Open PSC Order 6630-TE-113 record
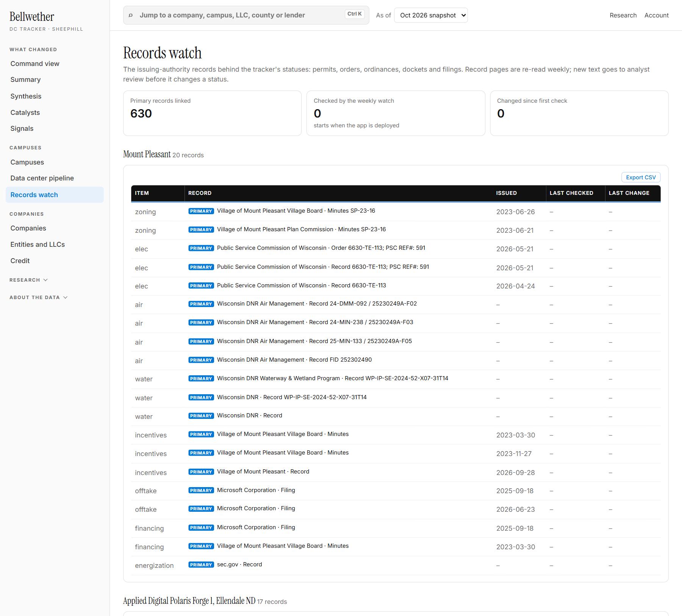This screenshot has width=682, height=616. tap(321, 248)
